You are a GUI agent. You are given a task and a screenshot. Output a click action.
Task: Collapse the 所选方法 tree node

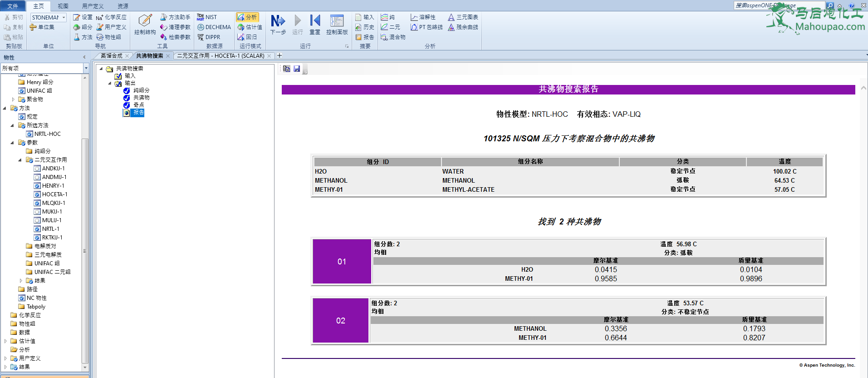pos(12,125)
